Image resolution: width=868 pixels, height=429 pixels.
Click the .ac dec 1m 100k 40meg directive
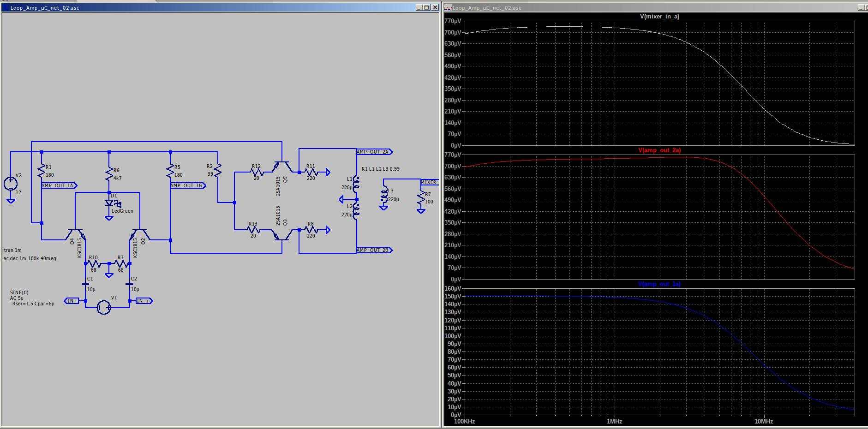[x=30, y=259]
